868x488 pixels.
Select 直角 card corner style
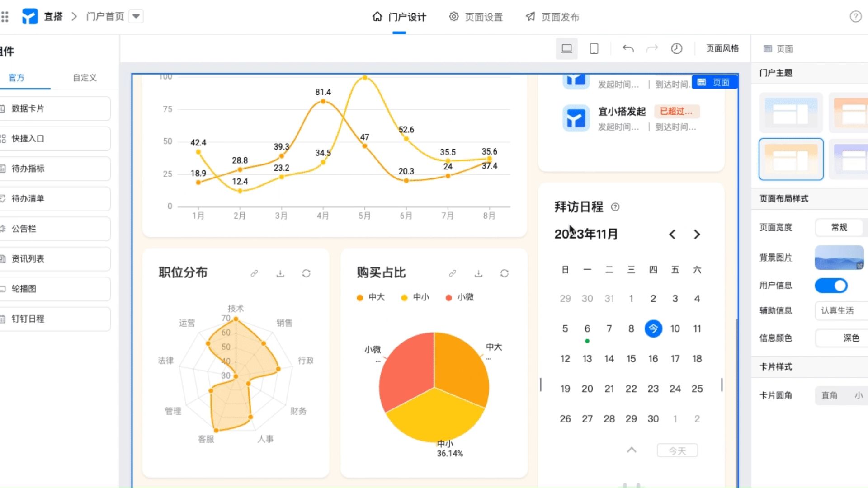click(x=830, y=395)
